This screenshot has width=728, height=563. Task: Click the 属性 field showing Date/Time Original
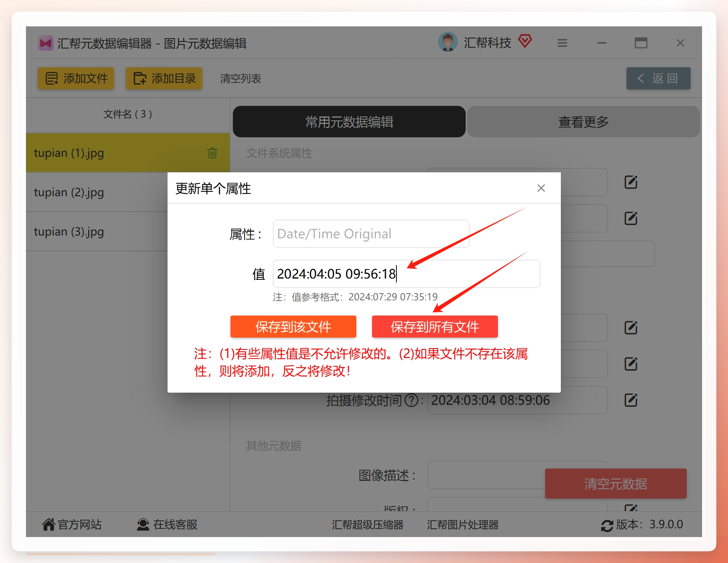371,234
